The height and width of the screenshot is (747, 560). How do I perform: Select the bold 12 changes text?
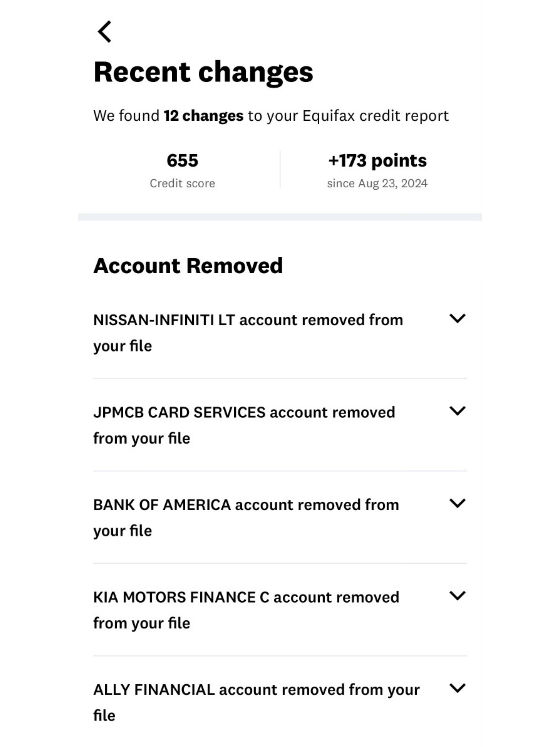pos(203,116)
